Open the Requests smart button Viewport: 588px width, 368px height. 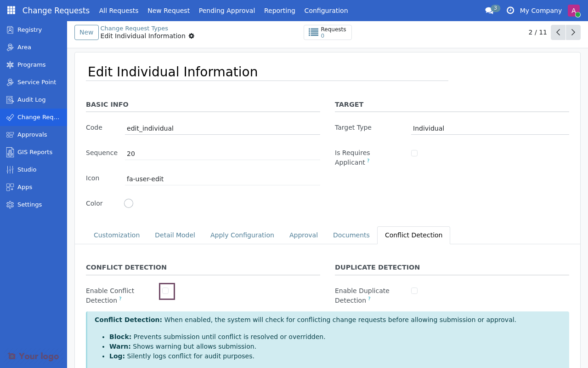(x=328, y=32)
